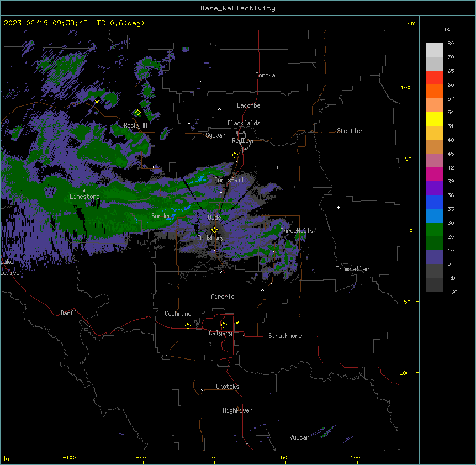
Task: Click the Base_Reflectivity title
Action: click(x=238, y=8)
